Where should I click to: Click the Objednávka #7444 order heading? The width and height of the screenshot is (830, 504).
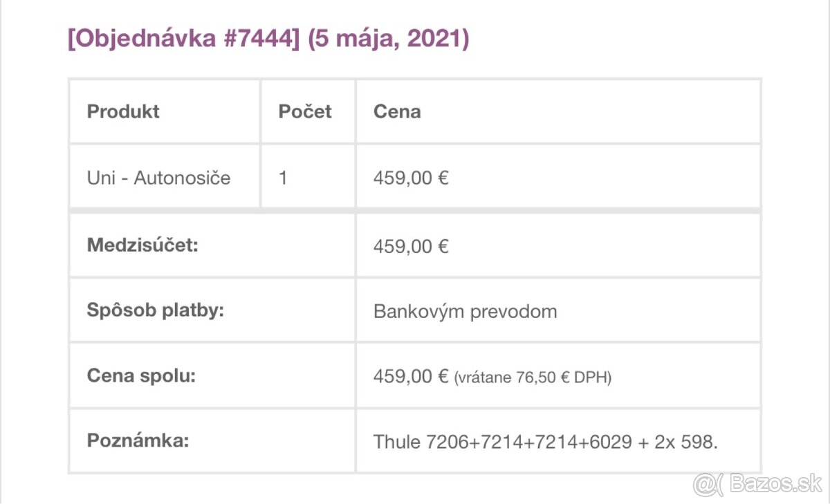[x=183, y=39]
